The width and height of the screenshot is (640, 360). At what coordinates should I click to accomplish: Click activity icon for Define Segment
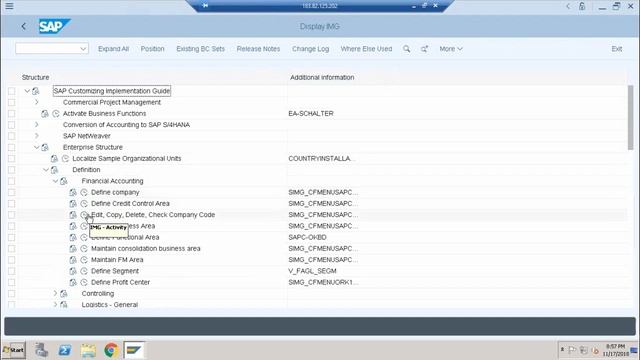pyautogui.click(x=84, y=271)
